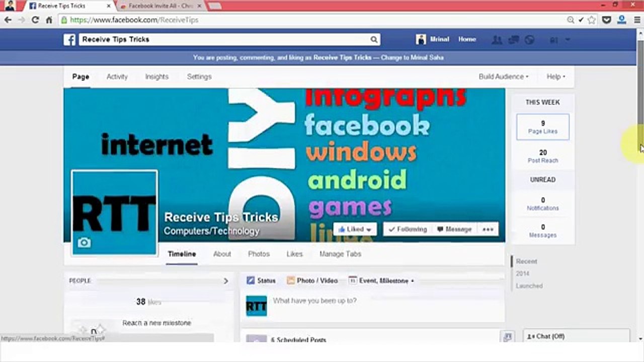The width and height of the screenshot is (644, 362).
Task: Click the Message button
Action: coord(454,229)
